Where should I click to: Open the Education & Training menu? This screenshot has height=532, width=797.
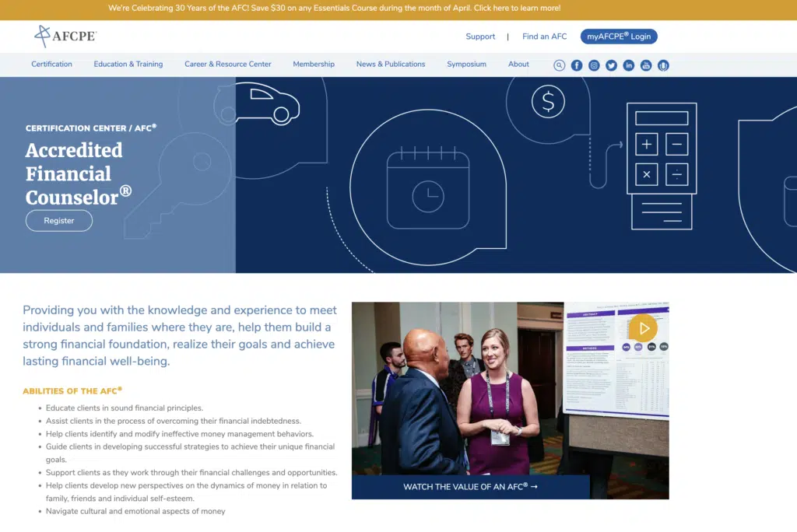[128, 65]
